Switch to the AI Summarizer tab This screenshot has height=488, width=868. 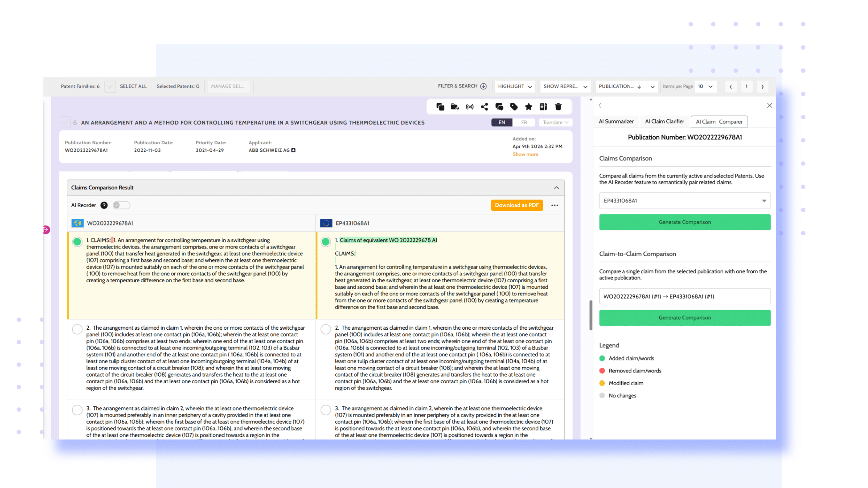[616, 121]
